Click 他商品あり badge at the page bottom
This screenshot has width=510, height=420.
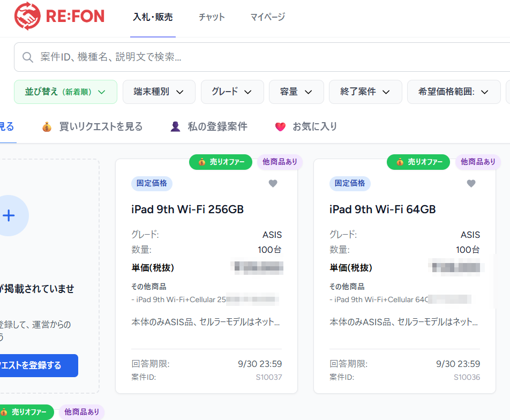click(x=81, y=412)
